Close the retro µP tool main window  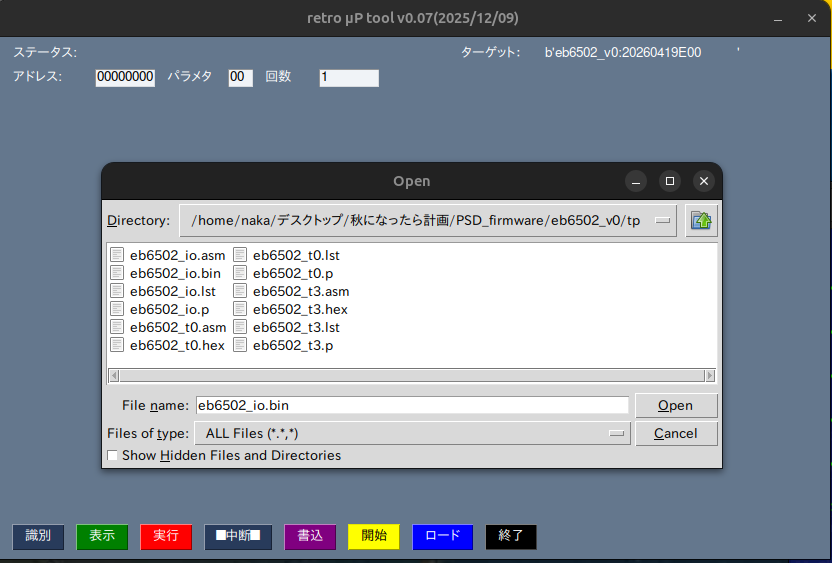click(x=812, y=19)
